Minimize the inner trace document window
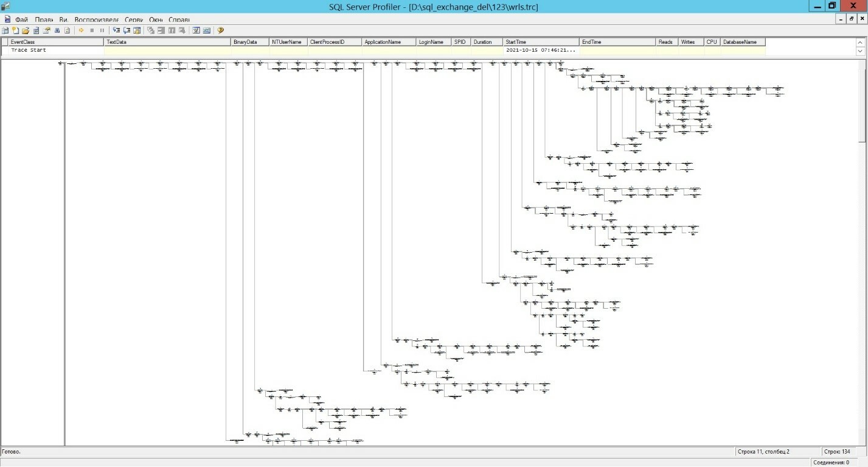The image size is (868, 467). click(842, 19)
